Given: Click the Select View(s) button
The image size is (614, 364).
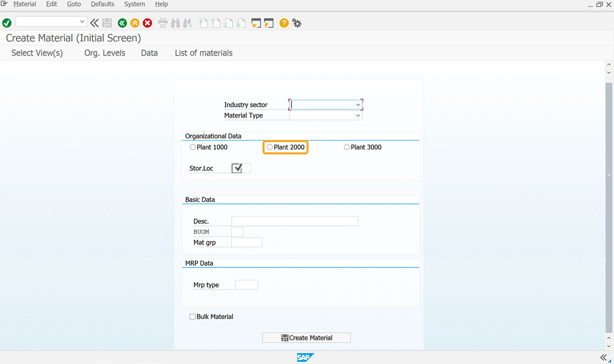Looking at the screenshot, I should tap(37, 53).
